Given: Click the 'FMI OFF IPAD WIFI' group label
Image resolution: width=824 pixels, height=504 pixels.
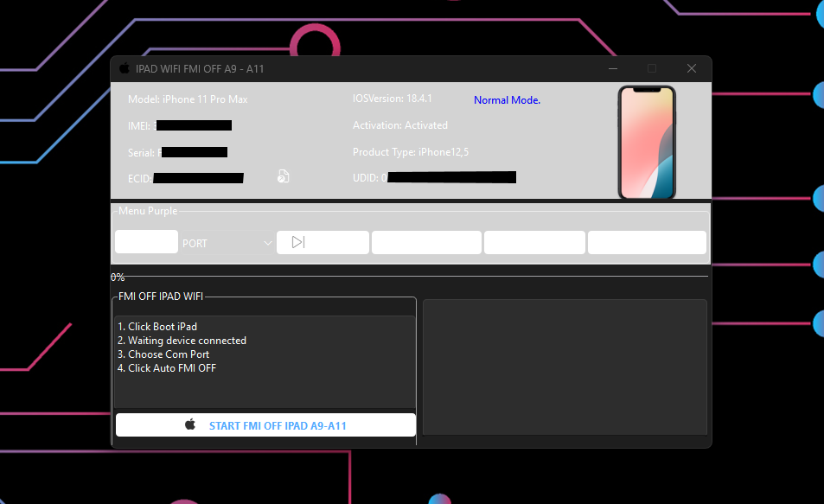Looking at the screenshot, I should [160, 297].
